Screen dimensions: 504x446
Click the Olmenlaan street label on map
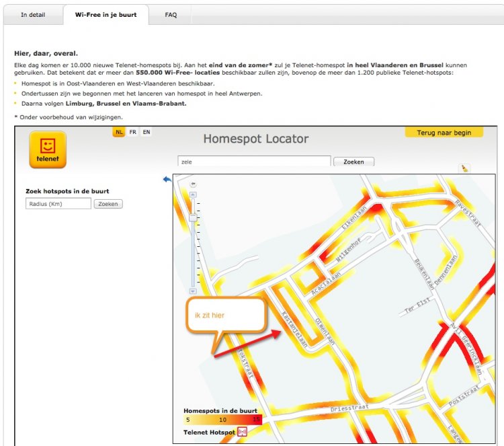[325, 332]
